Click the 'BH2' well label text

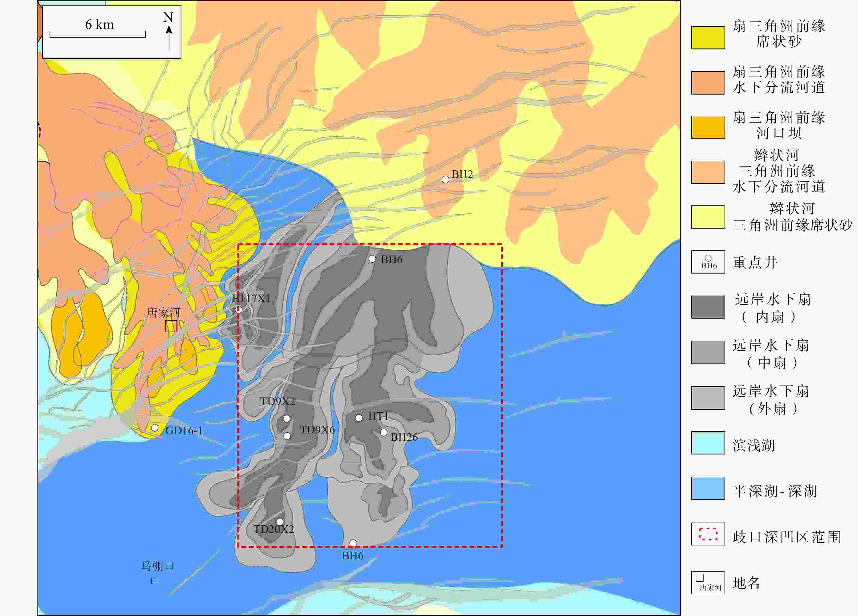462,174
